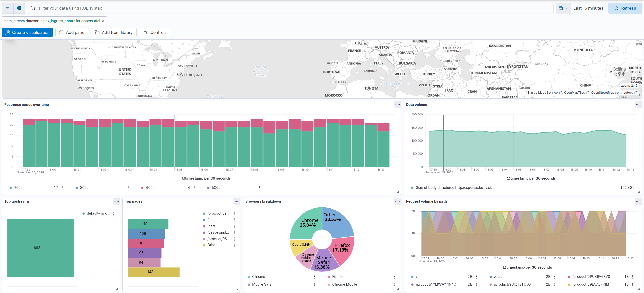The image size is (644, 293).
Task: Click the 116 bar in Top pages
Action: click(148, 224)
